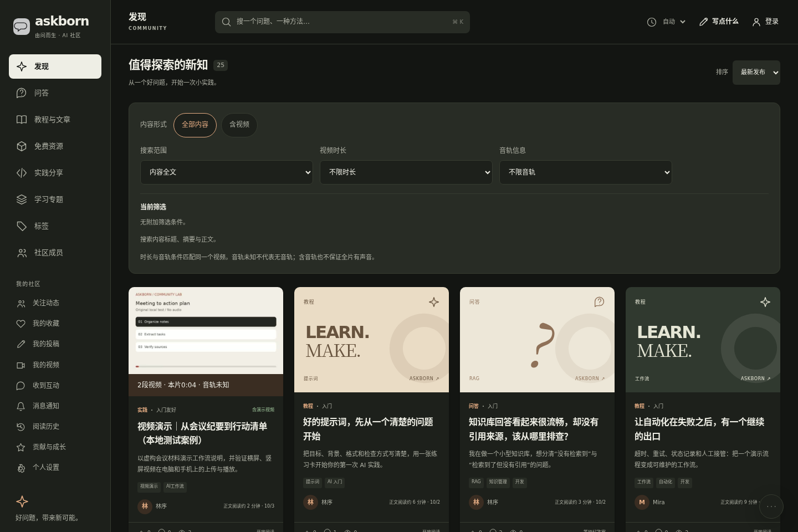Click the camera icon for 我的视频
Image resolution: width=798 pixels, height=532 pixels.
pos(21,365)
